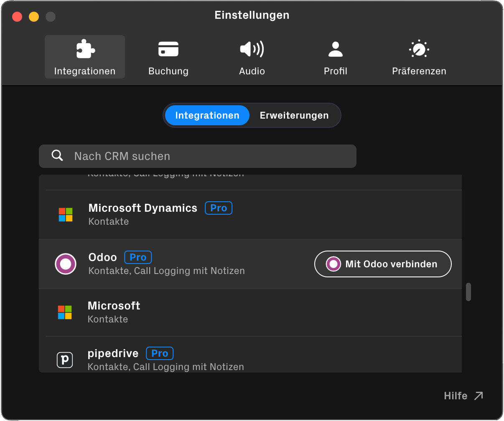Click the Microsoft logo in Kontakte row
Viewport: 504px width, 421px height.
[65, 312]
